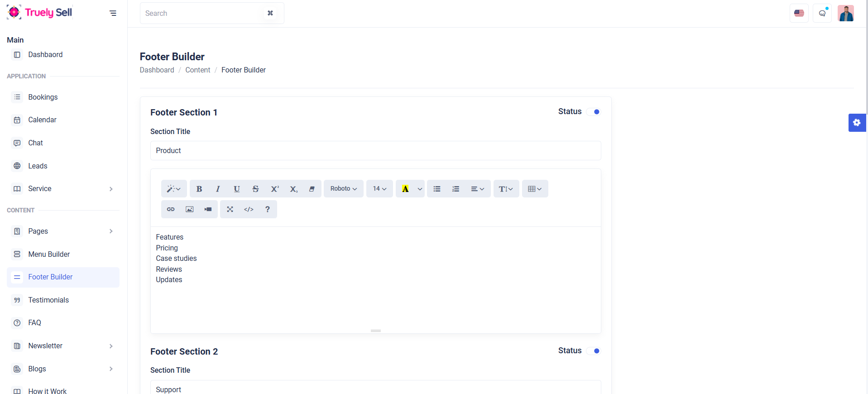Insert a link using the link icon
Screen dimensions: 868x394
(171, 209)
